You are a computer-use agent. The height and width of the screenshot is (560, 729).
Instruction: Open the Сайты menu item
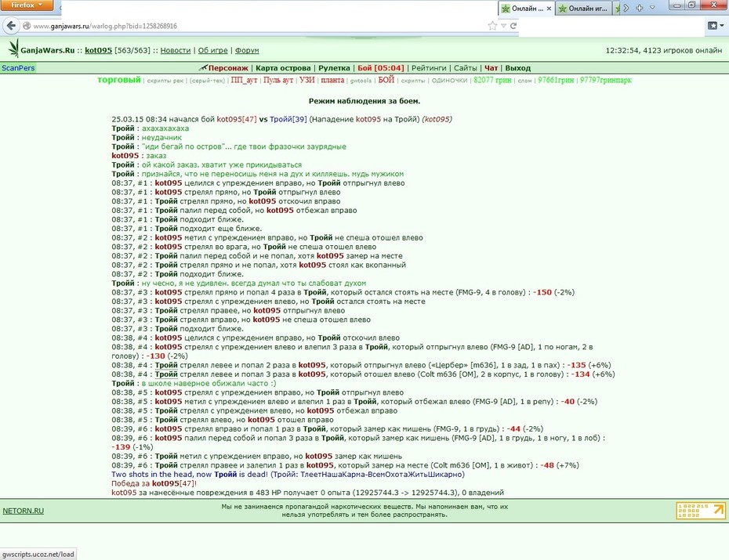[x=466, y=68]
